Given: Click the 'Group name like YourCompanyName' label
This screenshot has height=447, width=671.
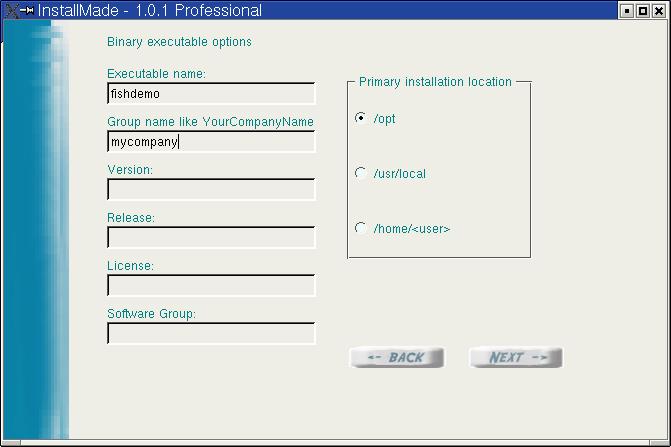Looking at the screenshot, I should [x=210, y=122].
